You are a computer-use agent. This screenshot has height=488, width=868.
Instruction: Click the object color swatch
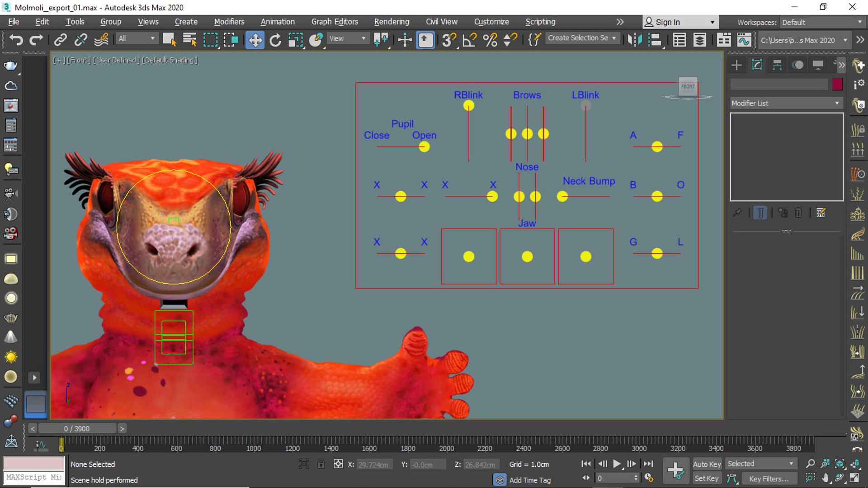tap(837, 84)
